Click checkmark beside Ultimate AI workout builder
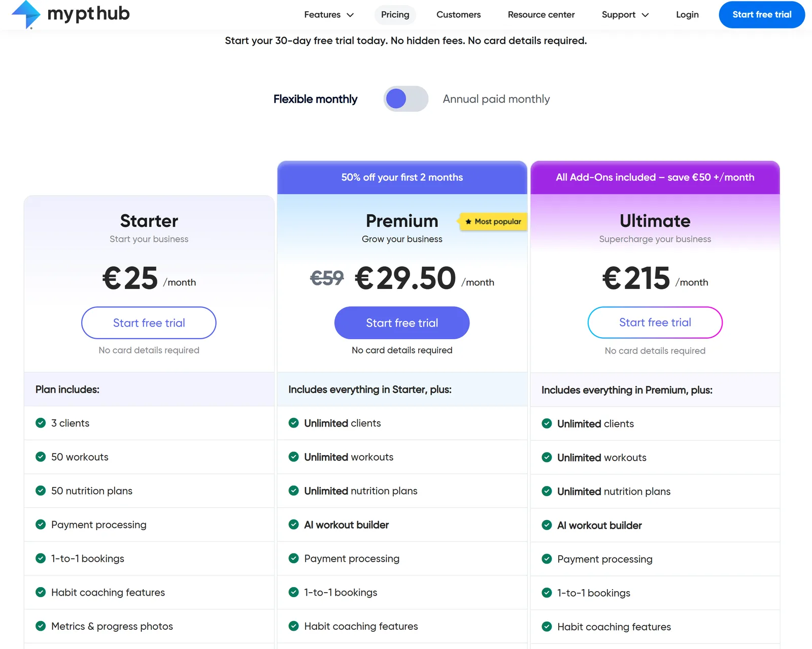 (547, 525)
